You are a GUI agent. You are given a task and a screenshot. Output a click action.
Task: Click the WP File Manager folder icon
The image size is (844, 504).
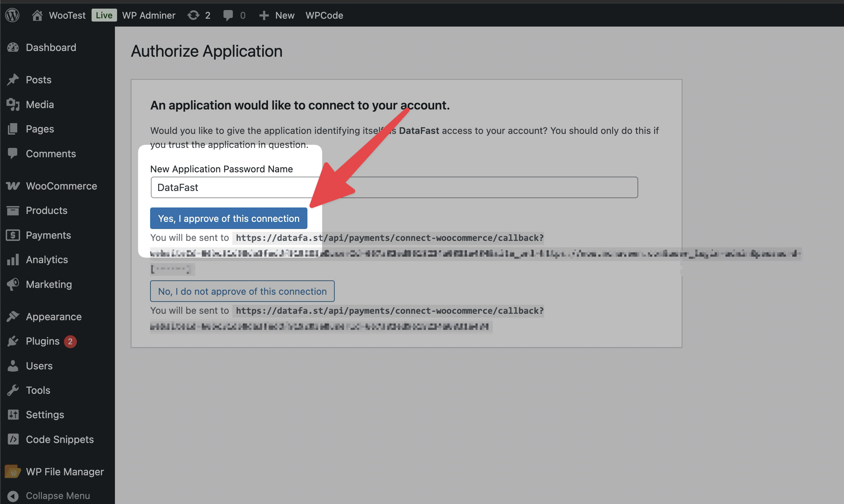tap(13, 472)
